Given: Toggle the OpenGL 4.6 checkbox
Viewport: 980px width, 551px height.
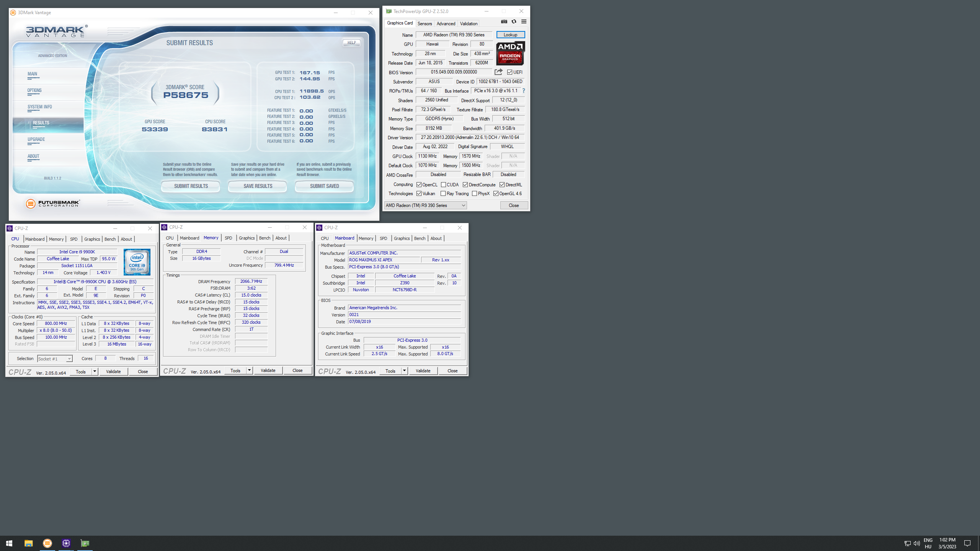Looking at the screenshot, I should click(496, 194).
